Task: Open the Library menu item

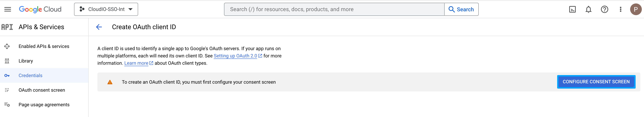Action: [x=26, y=61]
